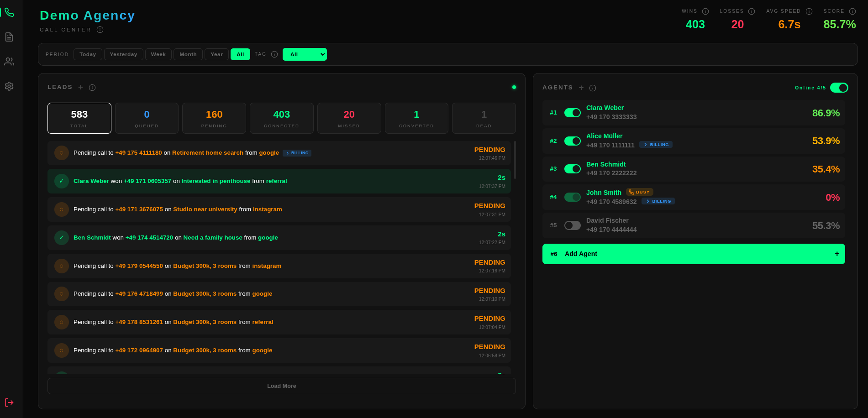Click pending icon for +49 172 0964907 call
This screenshot has height=418, width=868.
(x=62, y=350)
